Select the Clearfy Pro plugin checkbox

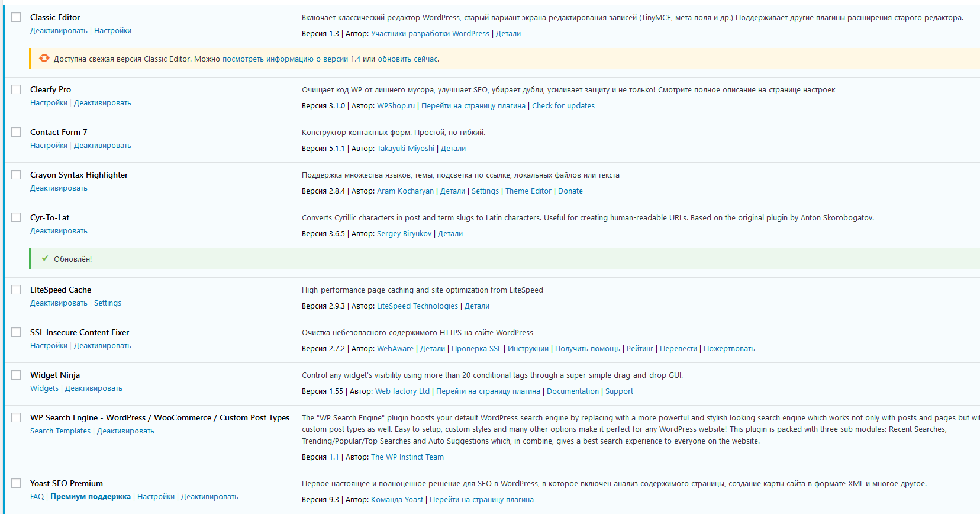tap(16, 89)
